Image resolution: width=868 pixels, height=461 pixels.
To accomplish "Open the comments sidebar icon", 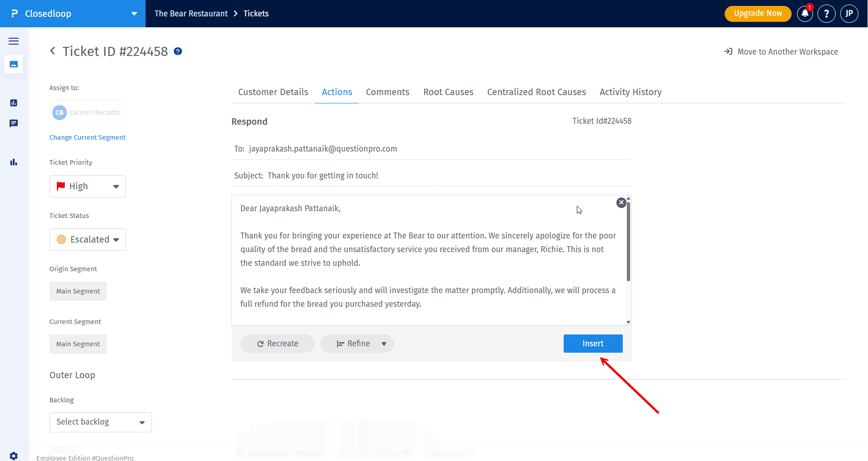I will point(14,123).
